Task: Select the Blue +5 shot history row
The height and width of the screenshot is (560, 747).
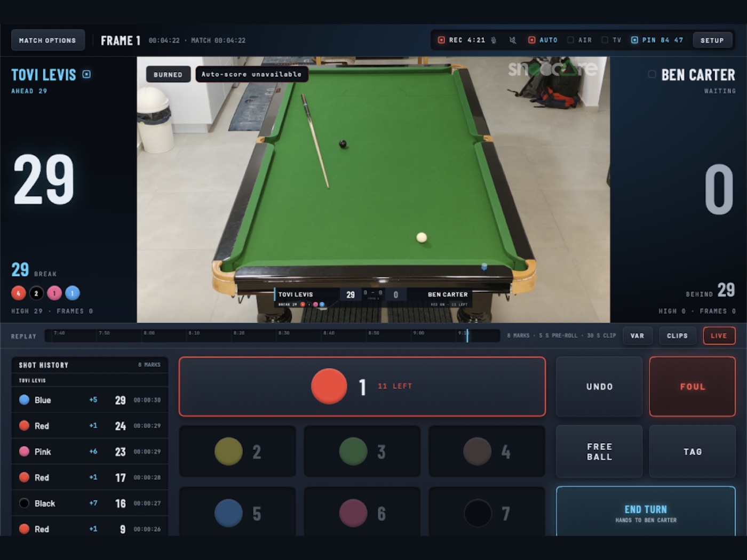Action: point(90,400)
